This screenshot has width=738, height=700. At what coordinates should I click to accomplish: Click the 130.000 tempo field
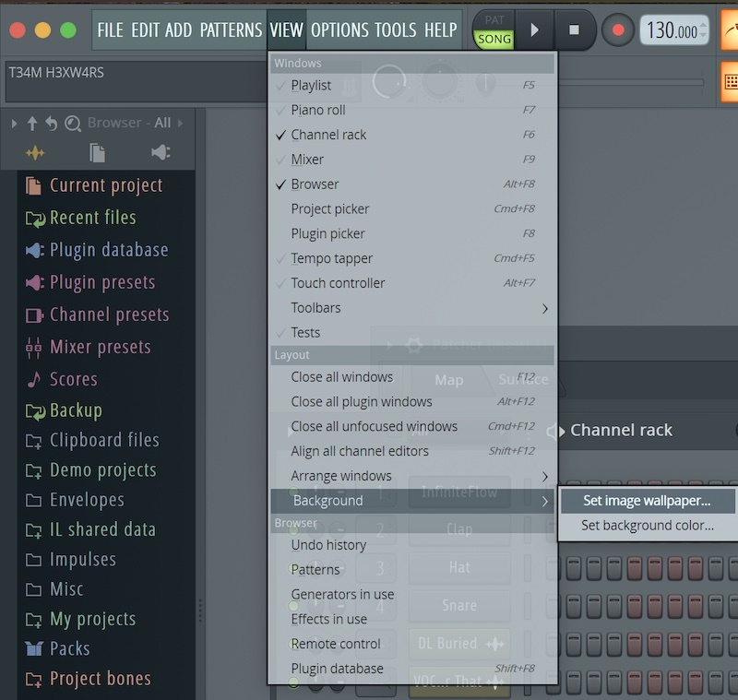coord(673,30)
